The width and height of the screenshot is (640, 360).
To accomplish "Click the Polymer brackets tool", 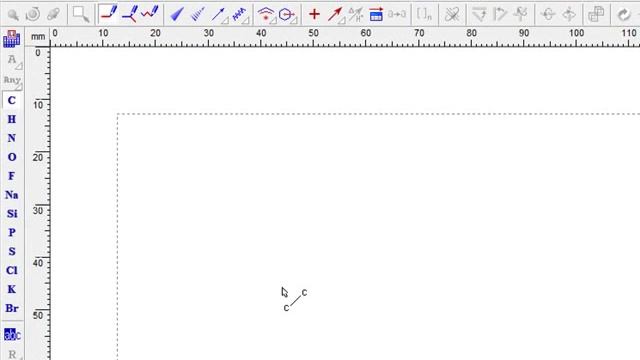I will (x=424, y=15).
